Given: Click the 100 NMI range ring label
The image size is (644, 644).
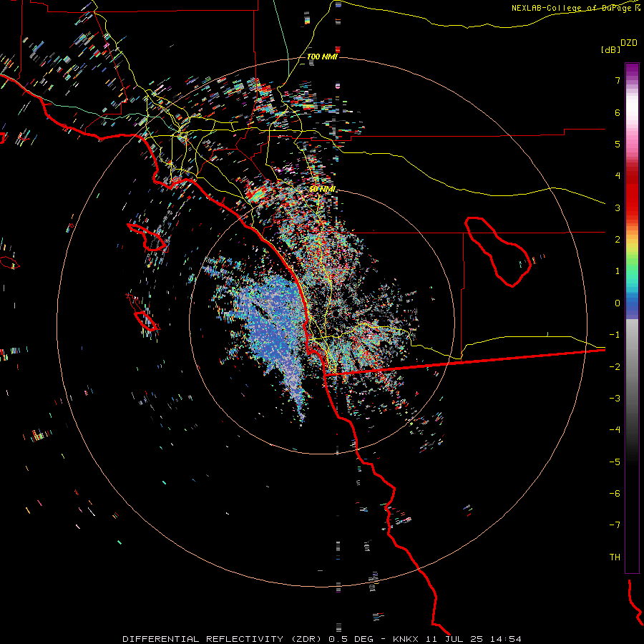Looking at the screenshot, I should point(323,57).
